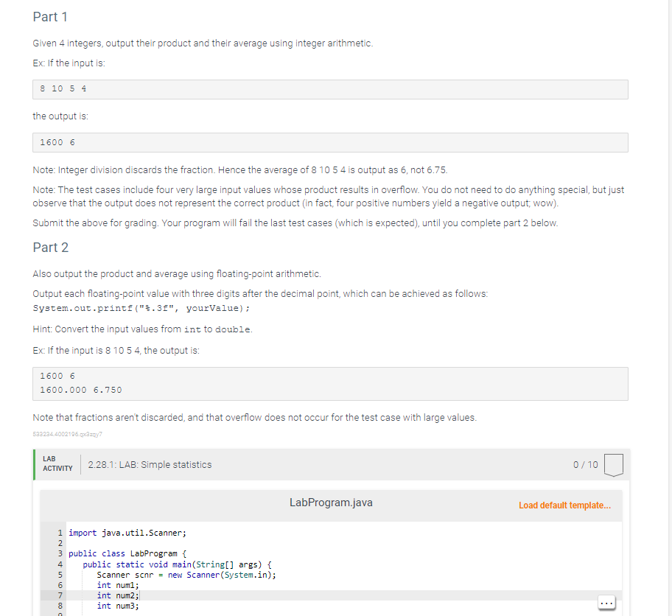
Task: Click the "Load default template..." link
Action: [564, 505]
